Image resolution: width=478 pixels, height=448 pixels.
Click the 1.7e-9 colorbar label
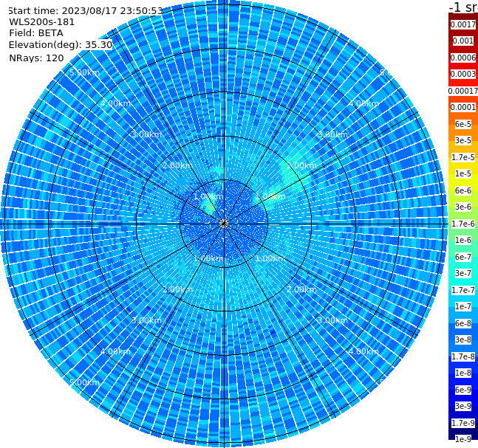pyautogui.click(x=463, y=423)
